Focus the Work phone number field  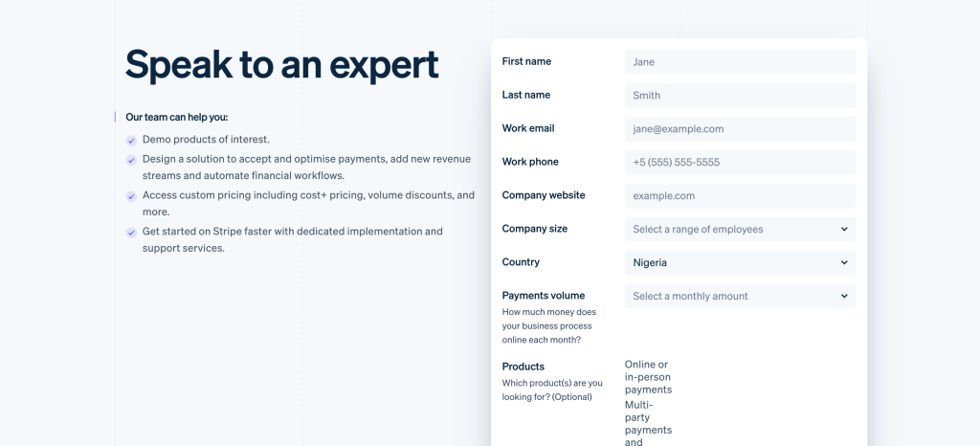pos(740,163)
